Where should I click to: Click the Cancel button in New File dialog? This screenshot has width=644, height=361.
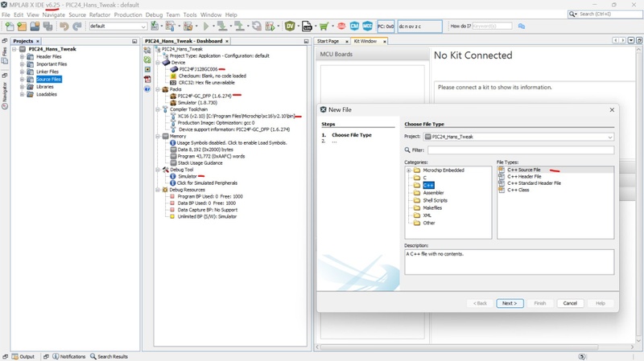[x=570, y=303]
